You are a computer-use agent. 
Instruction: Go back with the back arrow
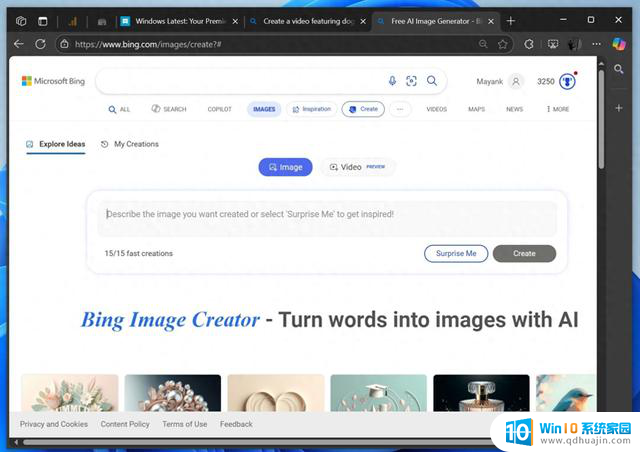(19, 44)
